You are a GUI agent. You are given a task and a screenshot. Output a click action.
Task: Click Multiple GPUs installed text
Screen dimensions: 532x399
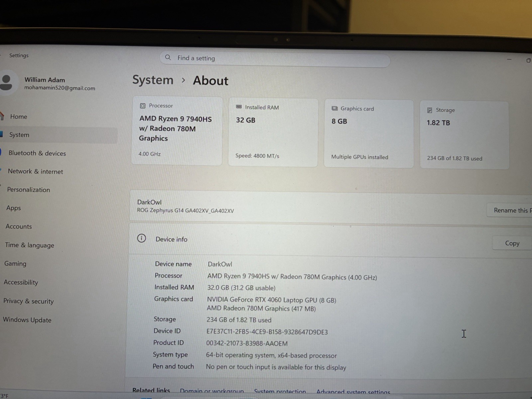click(x=359, y=157)
